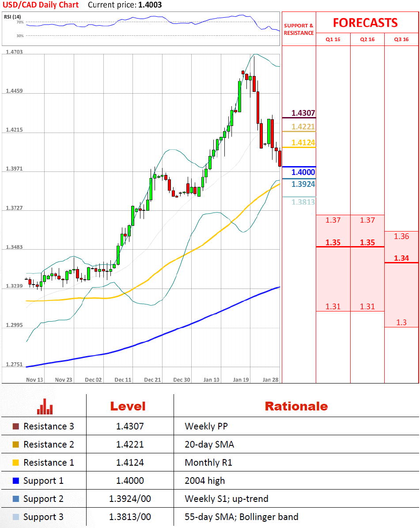
Task: Click the Dec 30 date axis label
Action: (182, 380)
